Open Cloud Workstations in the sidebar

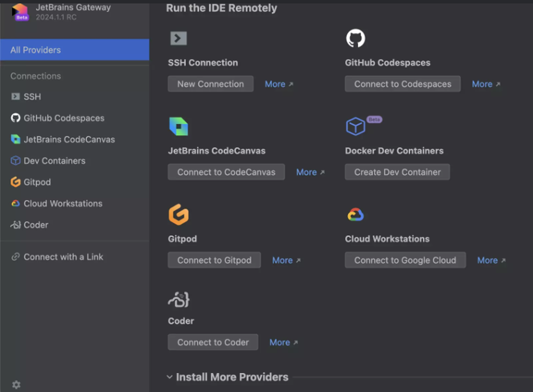pyautogui.click(x=75, y=203)
